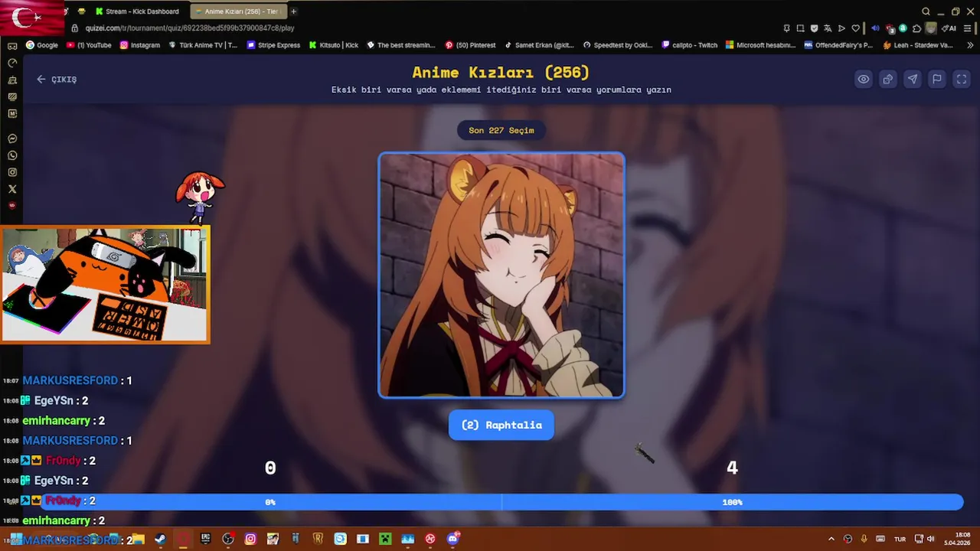Open a new browser tab
The height and width of the screenshot is (551, 980).
click(293, 11)
